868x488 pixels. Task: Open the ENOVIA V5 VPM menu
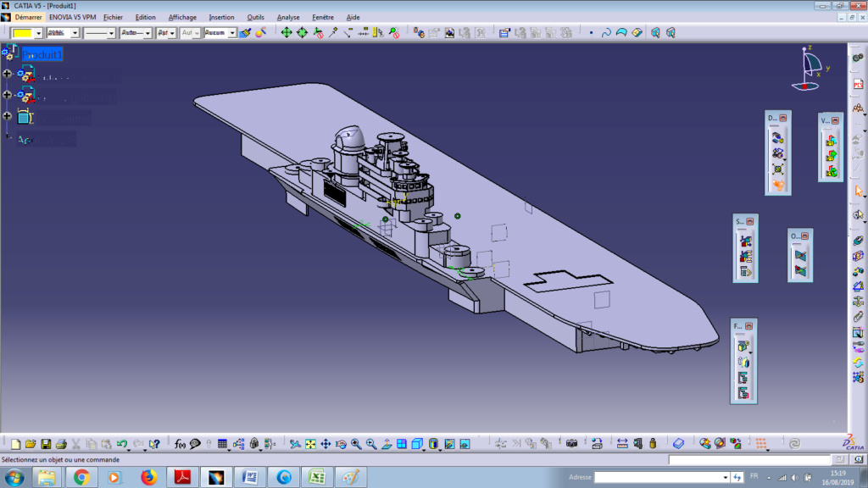tap(72, 17)
